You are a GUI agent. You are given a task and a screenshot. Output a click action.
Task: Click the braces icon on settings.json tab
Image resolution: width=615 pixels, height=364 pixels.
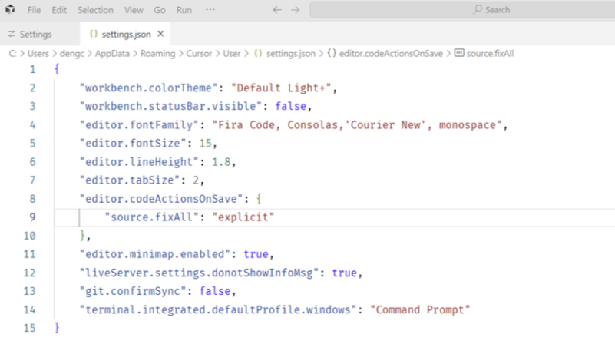point(94,34)
